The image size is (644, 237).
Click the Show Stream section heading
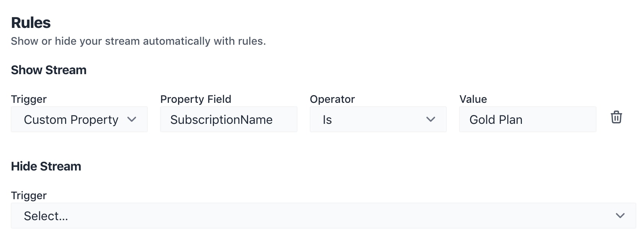pos(49,70)
